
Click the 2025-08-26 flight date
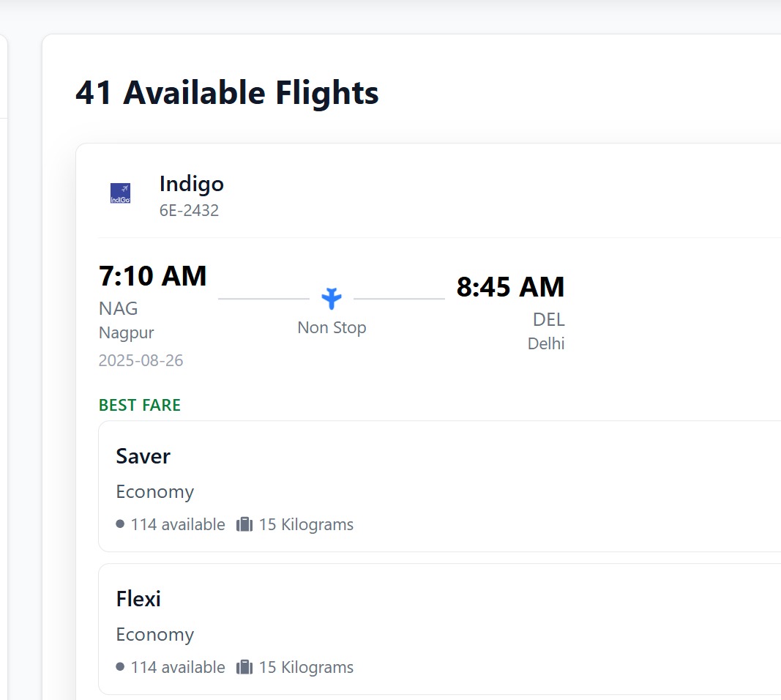click(141, 360)
